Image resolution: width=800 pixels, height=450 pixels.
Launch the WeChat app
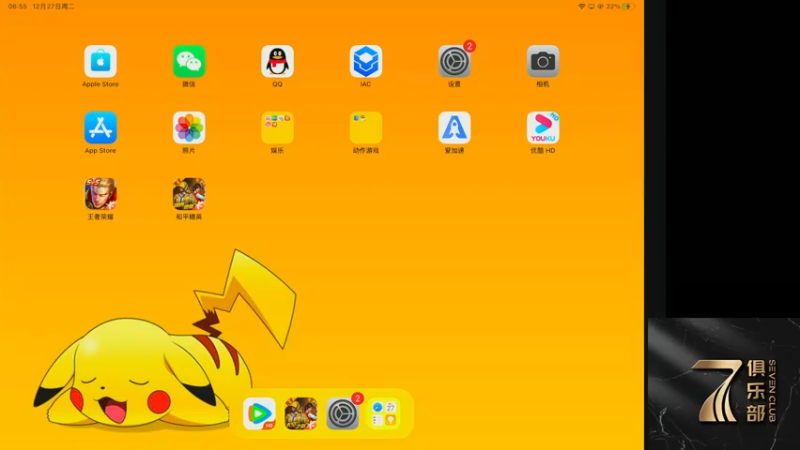coord(189,61)
